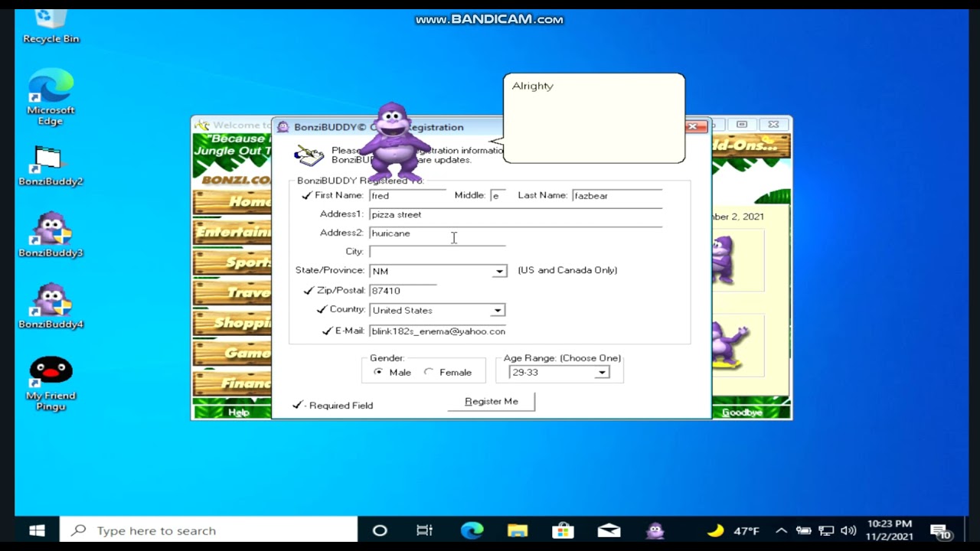The image size is (980, 551).
Task: Select the Female gender radio button
Action: pos(429,372)
